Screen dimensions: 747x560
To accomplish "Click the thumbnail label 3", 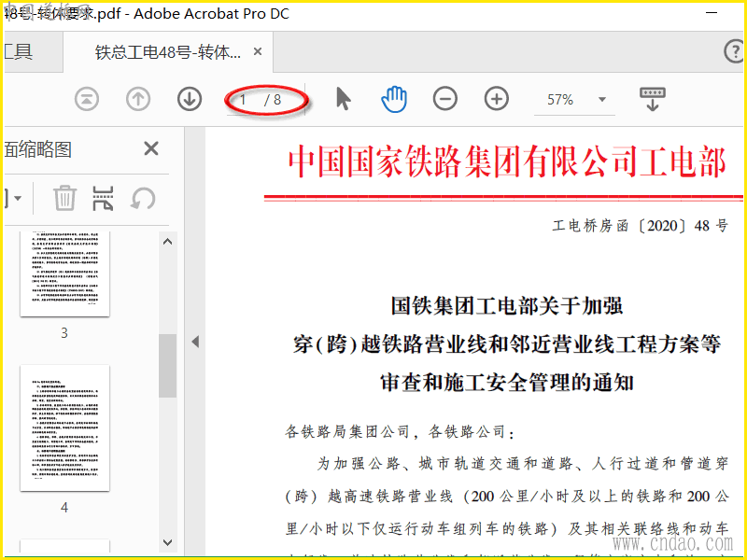I will 64,333.
